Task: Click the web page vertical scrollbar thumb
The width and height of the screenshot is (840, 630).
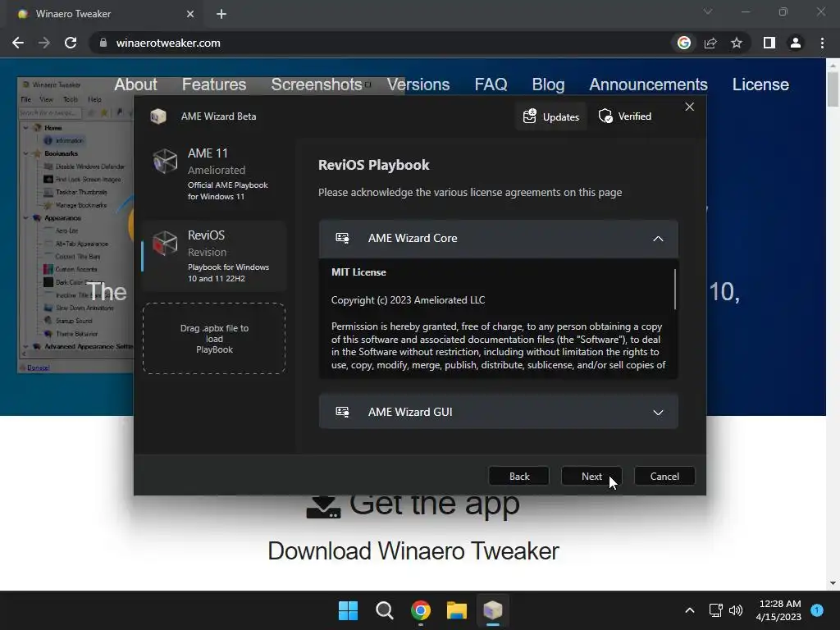Action: click(x=833, y=89)
